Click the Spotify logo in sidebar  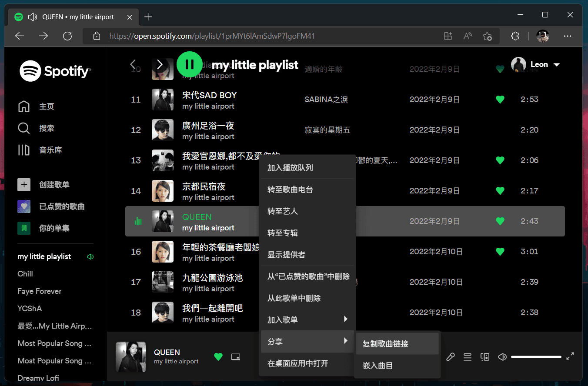(x=55, y=71)
